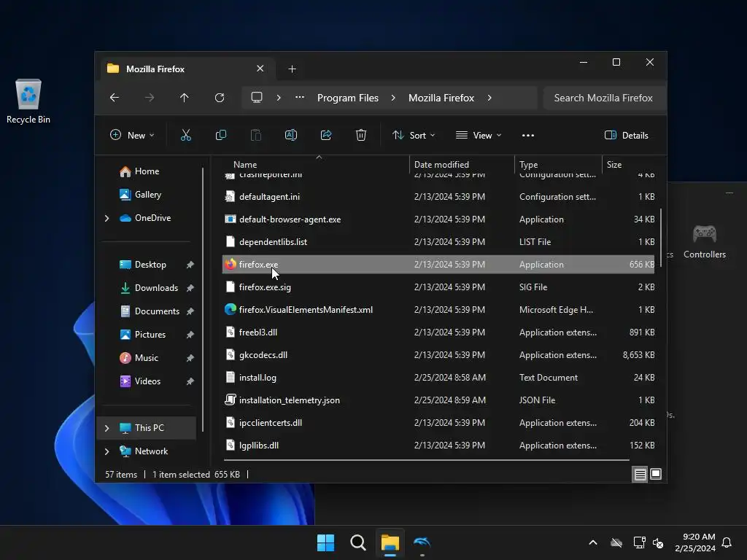The height and width of the screenshot is (560, 747).
Task: Click the Paste clipboard icon
Action: 256,135
